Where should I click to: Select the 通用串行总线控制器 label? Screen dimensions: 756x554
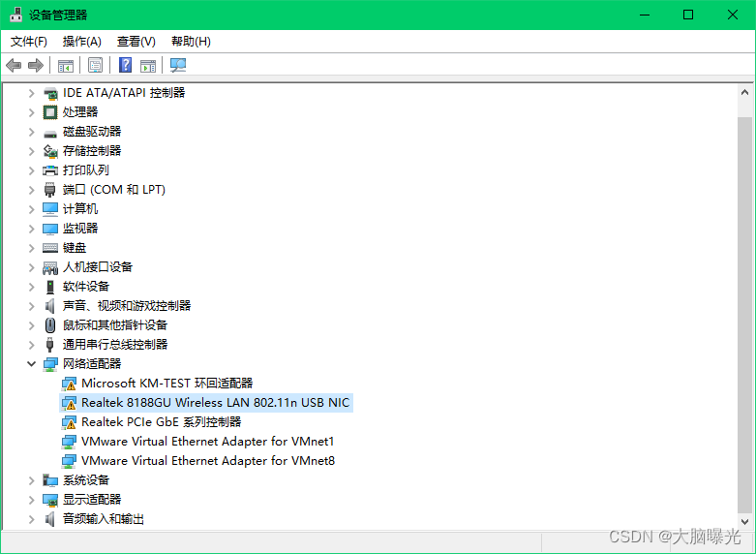point(115,345)
